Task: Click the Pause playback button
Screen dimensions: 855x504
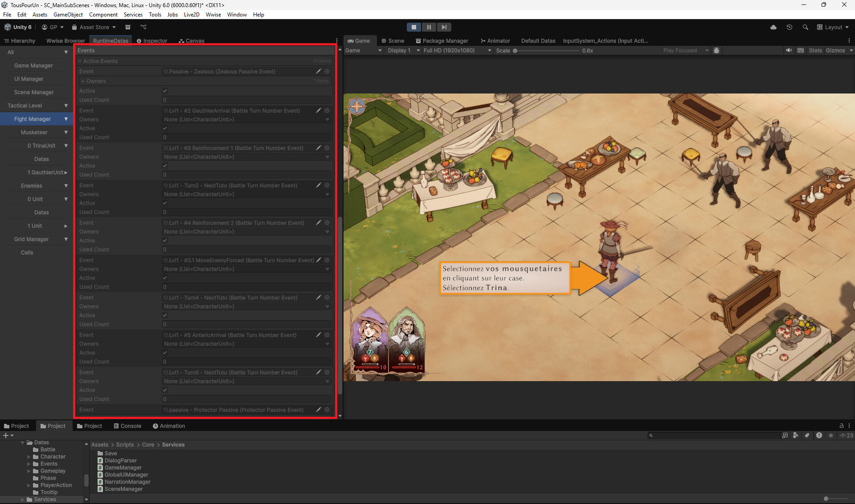Action: (x=429, y=27)
